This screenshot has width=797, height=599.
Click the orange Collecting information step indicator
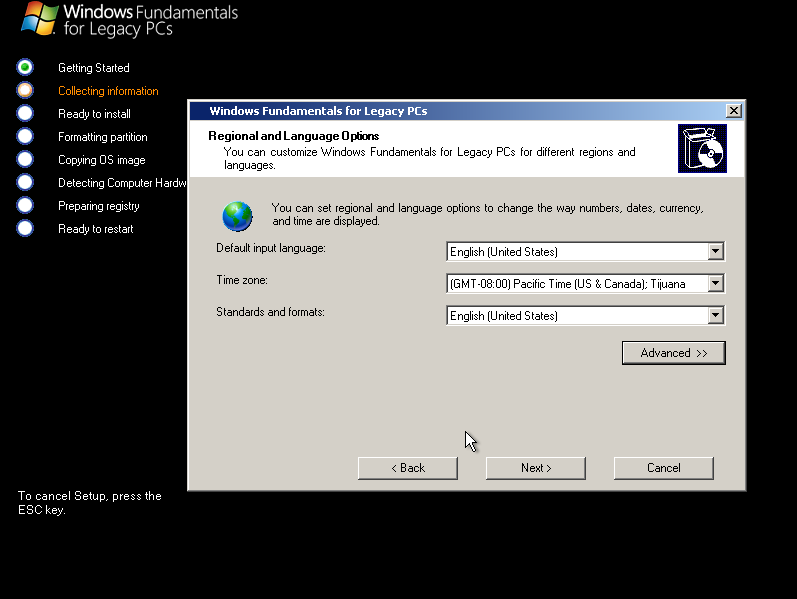pos(25,90)
